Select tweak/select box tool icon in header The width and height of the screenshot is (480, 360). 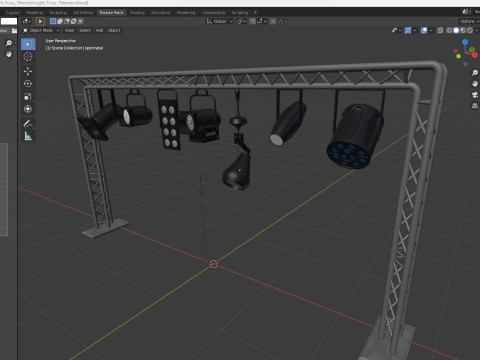[x=40, y=21]
